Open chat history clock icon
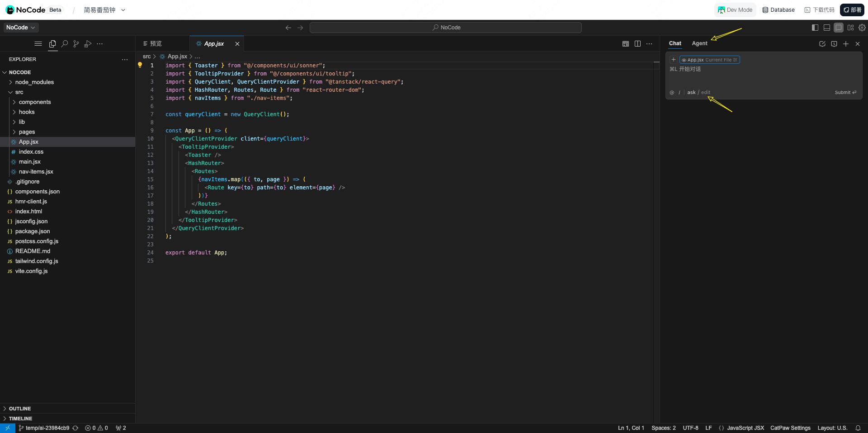868x433 pixels. pos(834,44)
